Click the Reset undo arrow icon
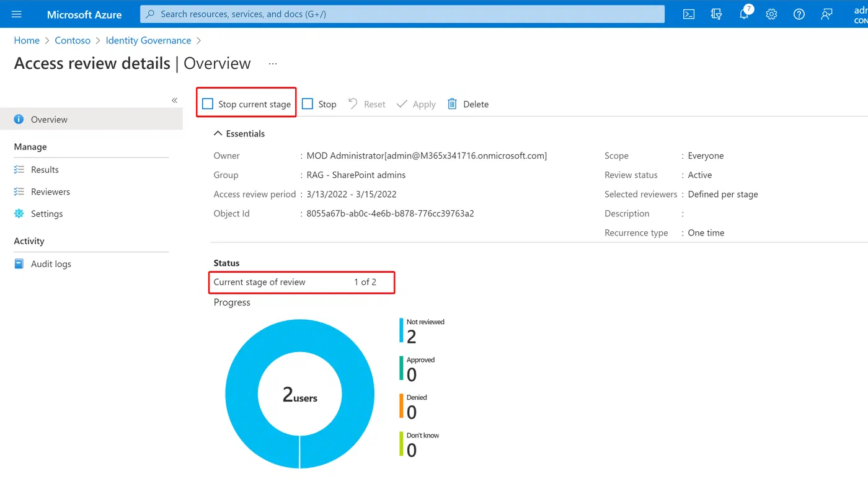The image size is (868, 502). coord(353,103)
